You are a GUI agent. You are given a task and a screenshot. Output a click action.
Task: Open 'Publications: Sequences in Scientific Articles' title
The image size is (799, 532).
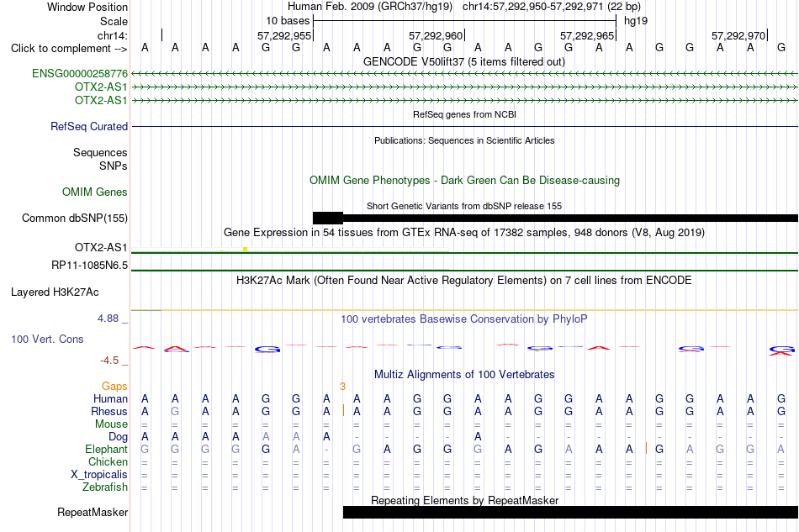pyautogui.click(x=464, y=140)
